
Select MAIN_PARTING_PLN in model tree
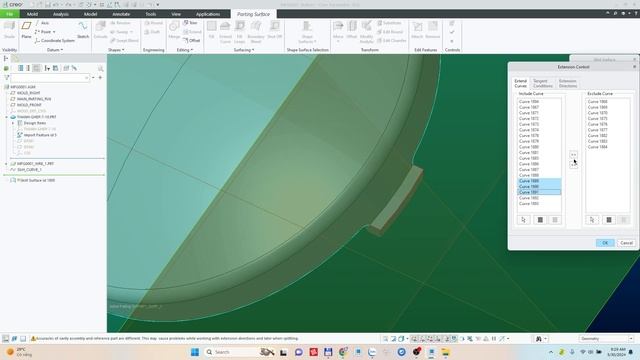click(x=33, y=99)
